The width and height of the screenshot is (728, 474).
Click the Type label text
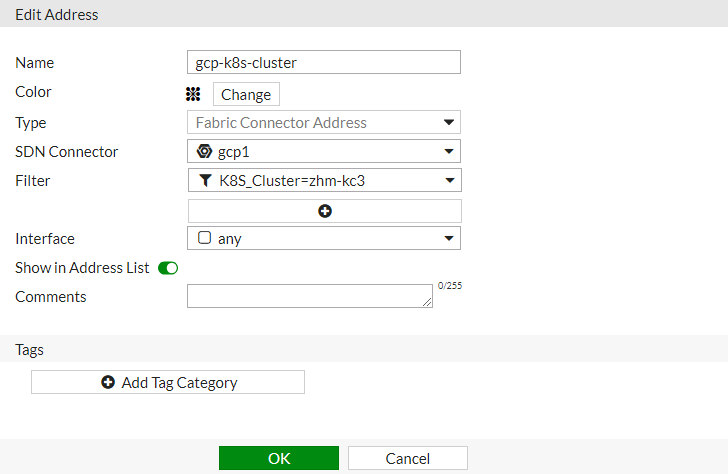[x=31, y=123]
